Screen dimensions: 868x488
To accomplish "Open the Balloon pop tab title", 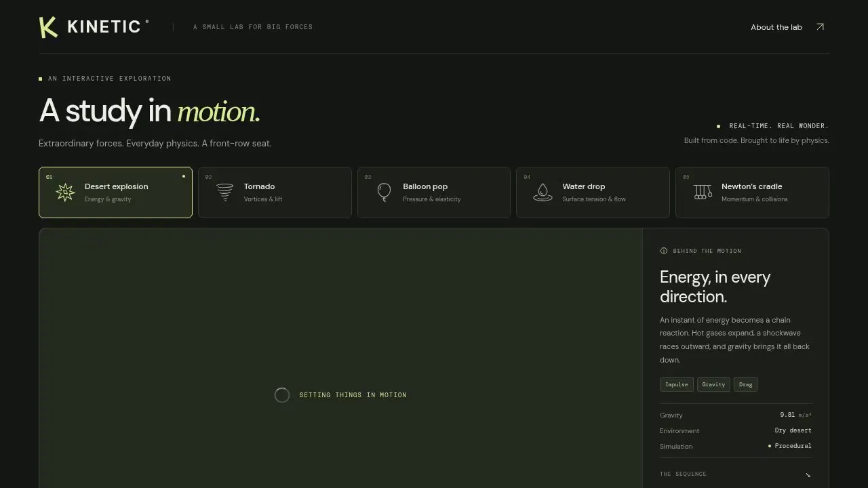I will [x=425, y=186].
